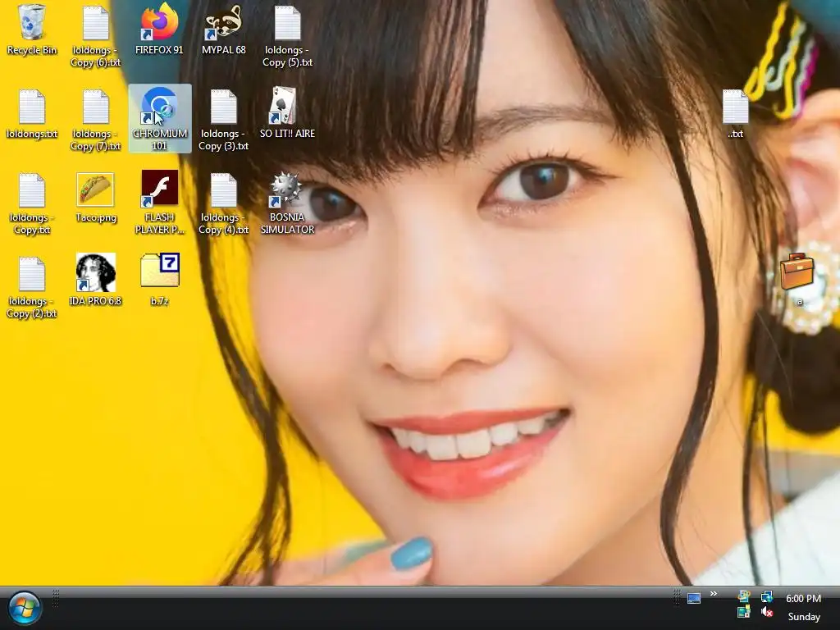Select the BOSNIA SIMULATOR mine icon
Image resolution: width=840 pixels, height=630 pixels.
click(x=287, y=203)
